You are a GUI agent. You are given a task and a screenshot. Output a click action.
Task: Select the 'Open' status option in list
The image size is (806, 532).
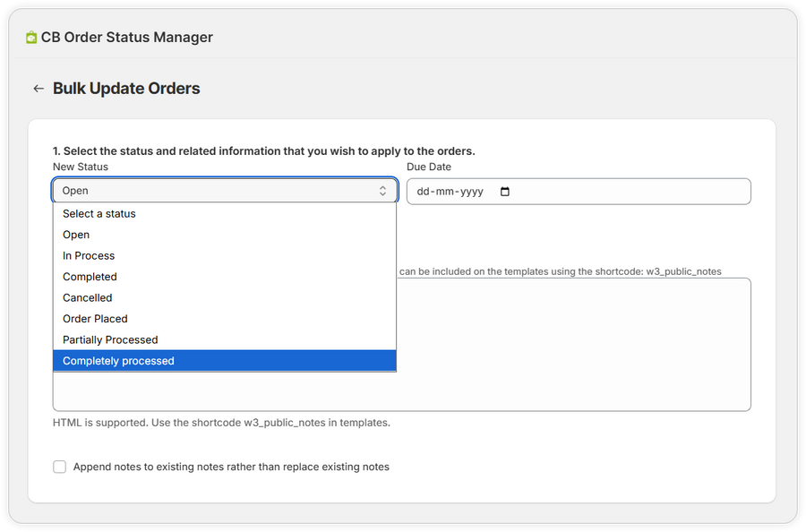point(225,235)
